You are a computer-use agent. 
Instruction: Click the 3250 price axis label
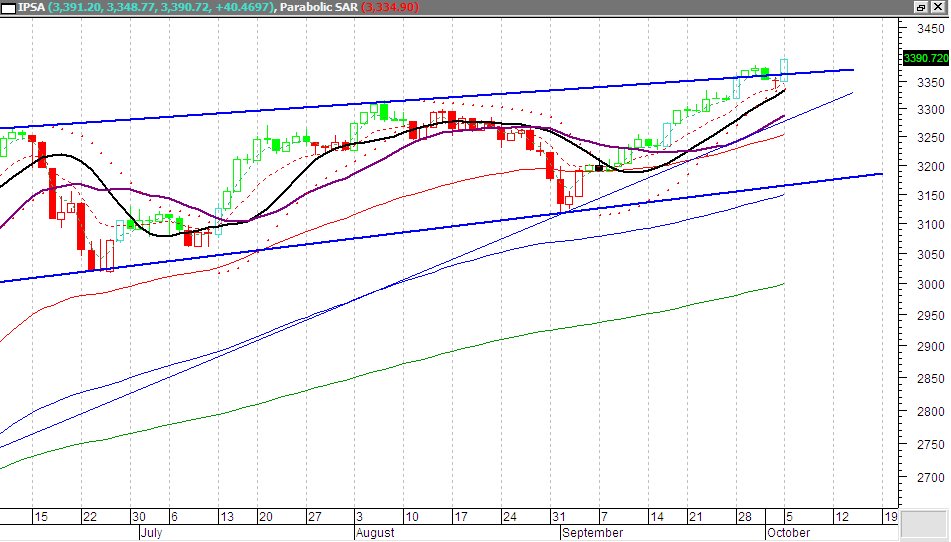pyautogui.click(x=930, y=138)
